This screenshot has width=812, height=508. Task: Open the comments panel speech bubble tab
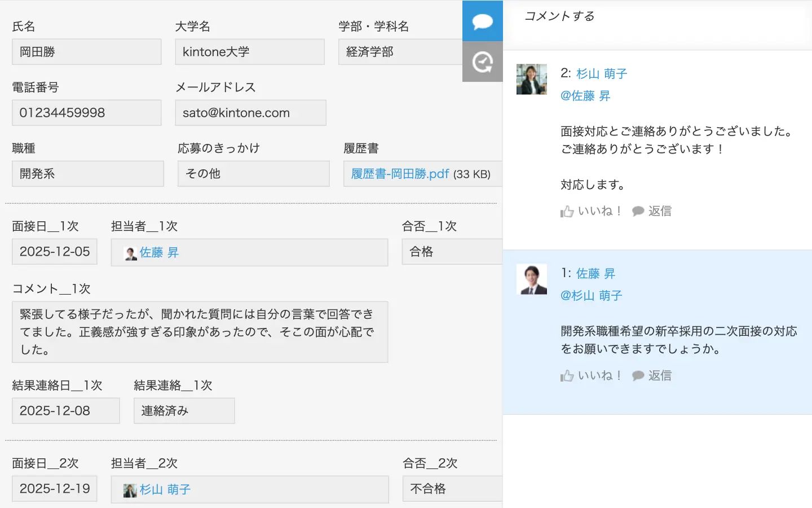click(x=482, y=21)
